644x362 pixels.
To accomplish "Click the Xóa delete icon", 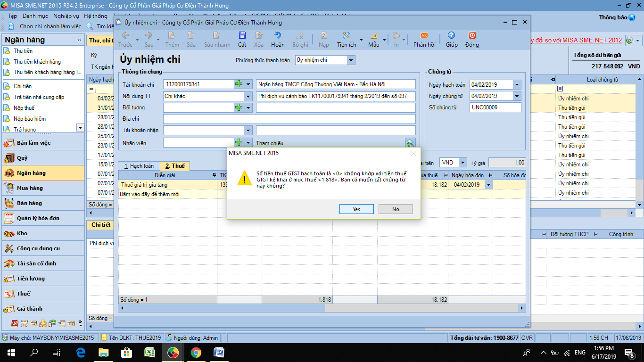I will coord(259,35).
